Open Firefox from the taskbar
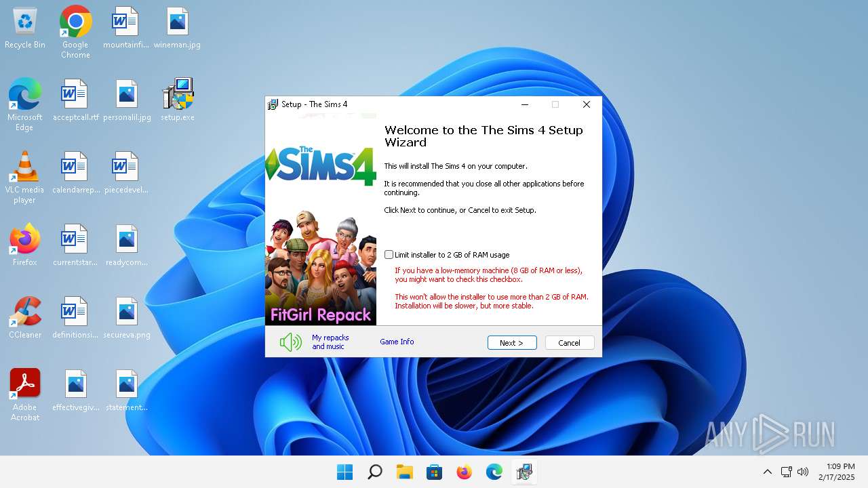This screenshot has width=868, height=488. (x=464, y=472)
